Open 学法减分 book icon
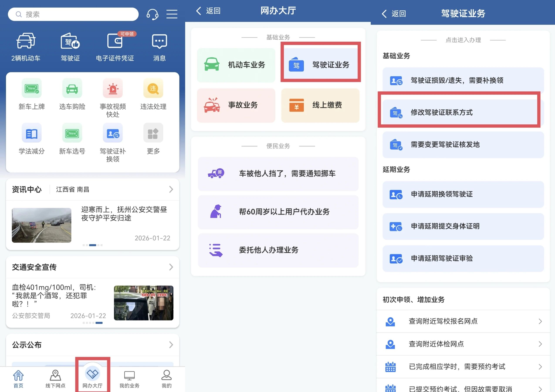This screenshot has height=392, width=555. point(32,133)
